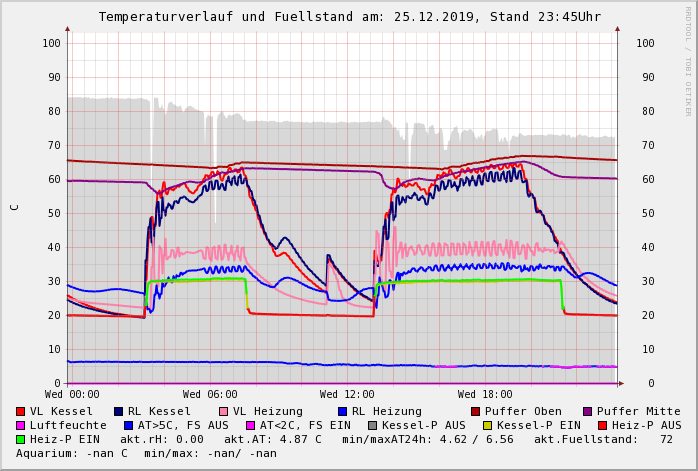Viewport: 698px width, 471px height.
Task: Click the Wed 06:00 time axis label
Action: (210, 395)
